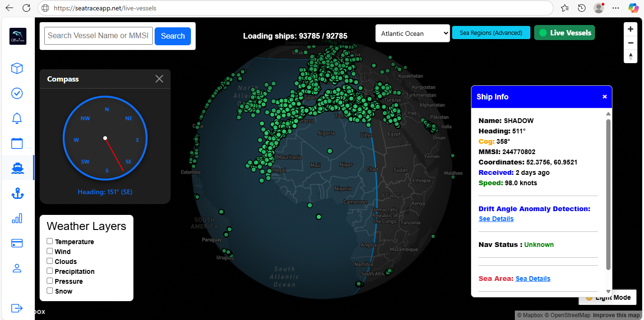Open browser settings and more menu

(x=616, y=8)
